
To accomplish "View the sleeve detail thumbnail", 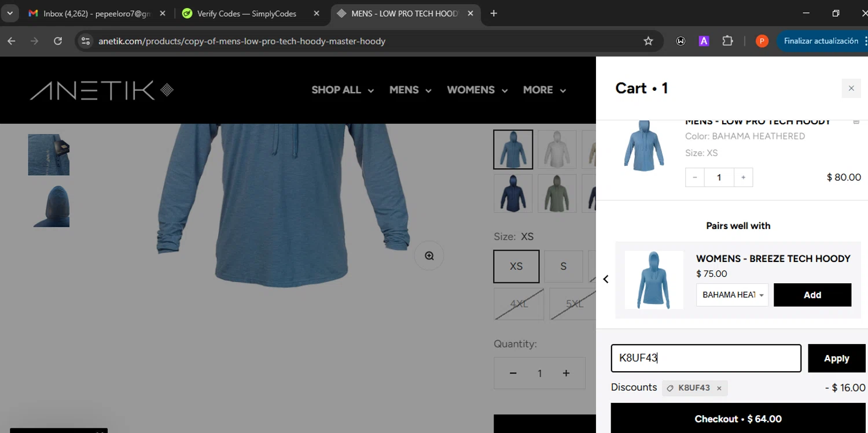I will [49, 155].
